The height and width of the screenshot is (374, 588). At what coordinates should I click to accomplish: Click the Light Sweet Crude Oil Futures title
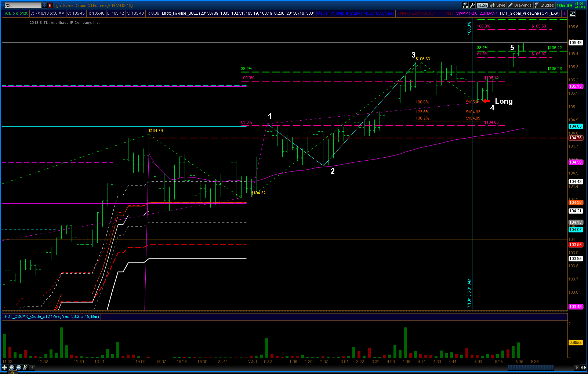93,5
